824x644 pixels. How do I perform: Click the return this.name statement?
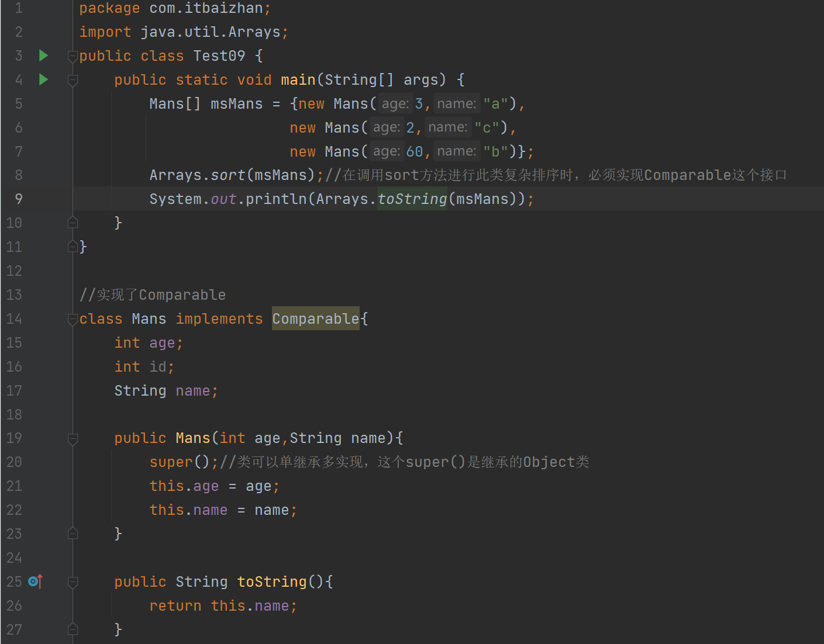pos(223,606)
